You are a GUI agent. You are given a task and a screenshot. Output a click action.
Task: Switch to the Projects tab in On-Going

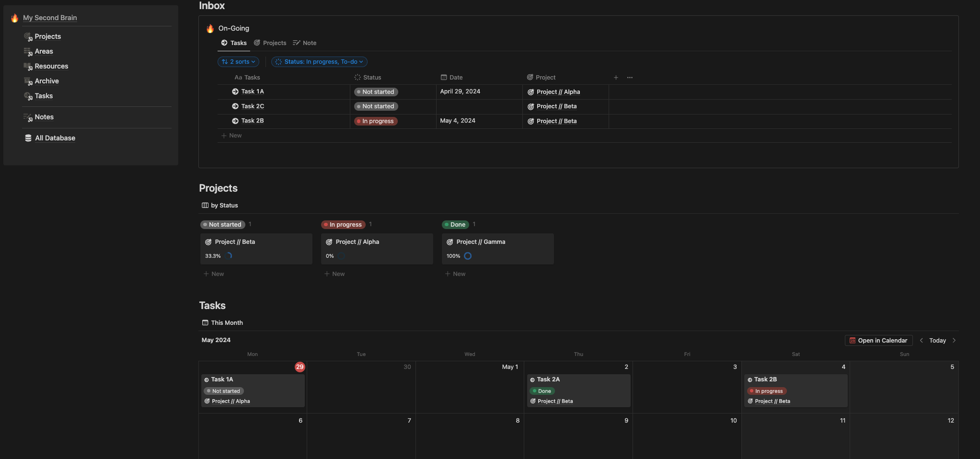click(x=270, y=43)
